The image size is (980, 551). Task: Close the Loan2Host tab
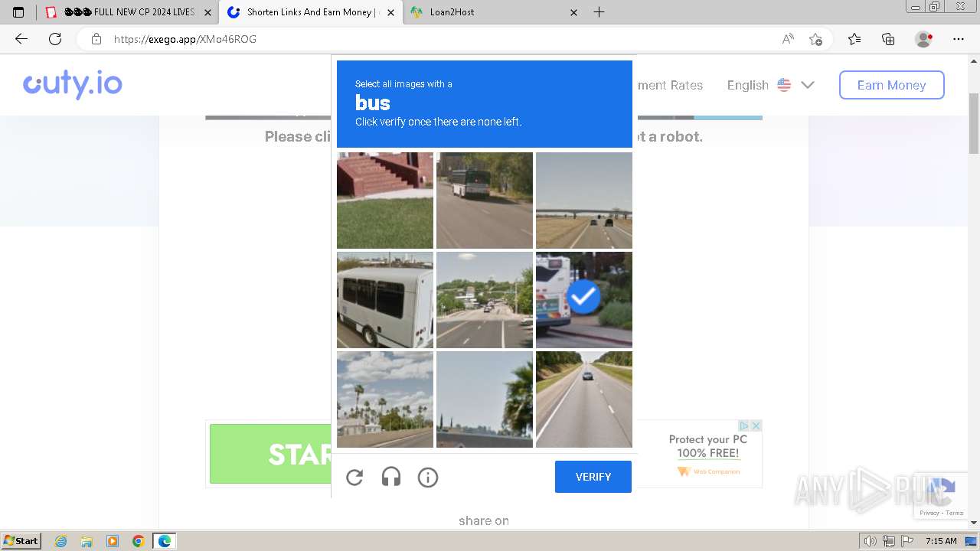pyautogui.click(x=574, y=12)
